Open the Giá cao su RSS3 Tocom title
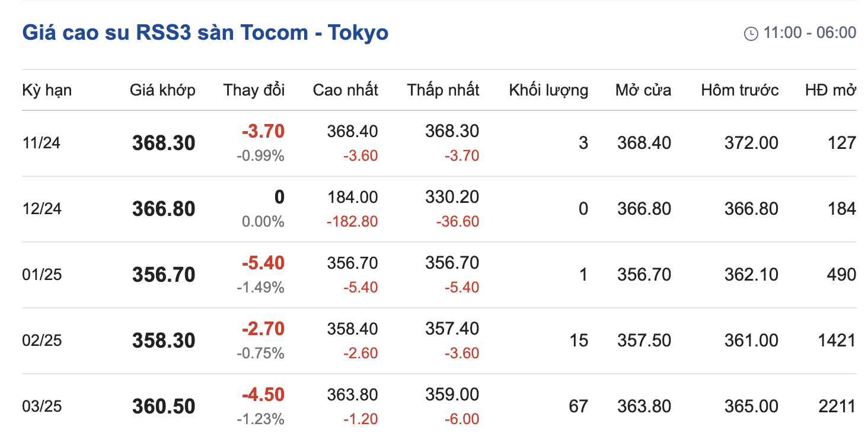The image size is (868, 439). (205, 32)
